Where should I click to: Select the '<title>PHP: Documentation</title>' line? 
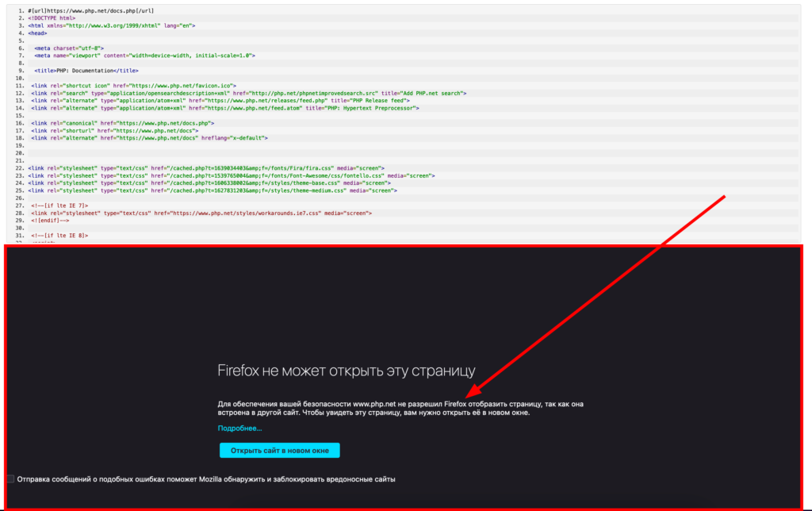[86, 71]
